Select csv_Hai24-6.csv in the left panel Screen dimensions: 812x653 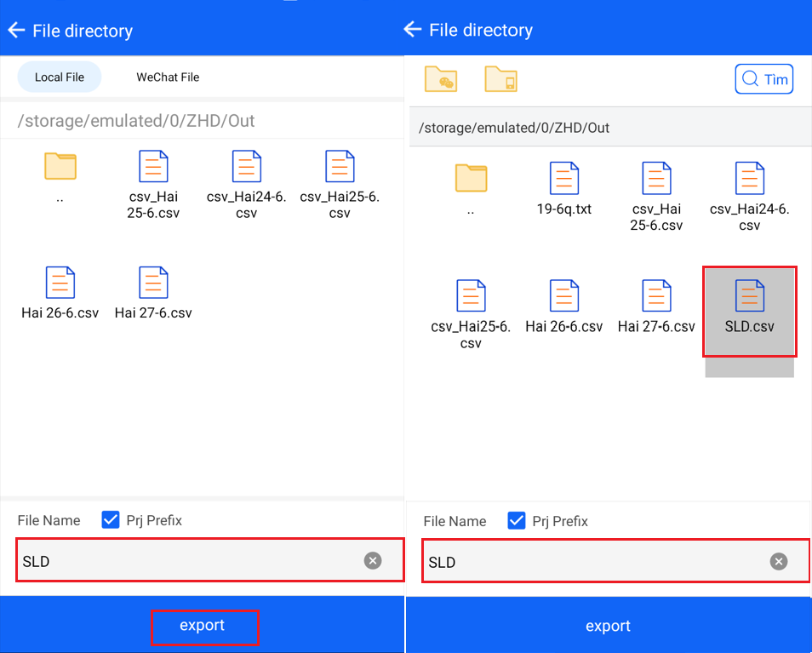[246, 183]
